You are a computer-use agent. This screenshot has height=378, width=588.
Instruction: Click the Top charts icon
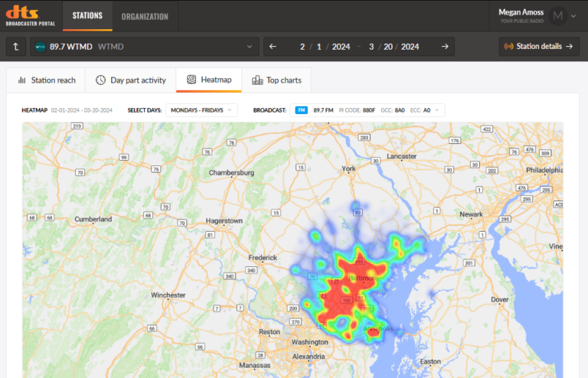(257, 80)
